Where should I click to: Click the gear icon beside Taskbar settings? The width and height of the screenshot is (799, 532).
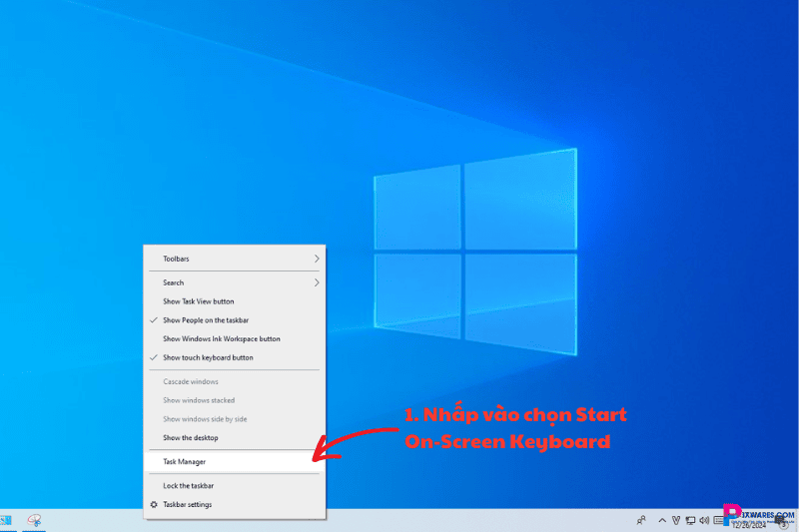click(153, 505)
